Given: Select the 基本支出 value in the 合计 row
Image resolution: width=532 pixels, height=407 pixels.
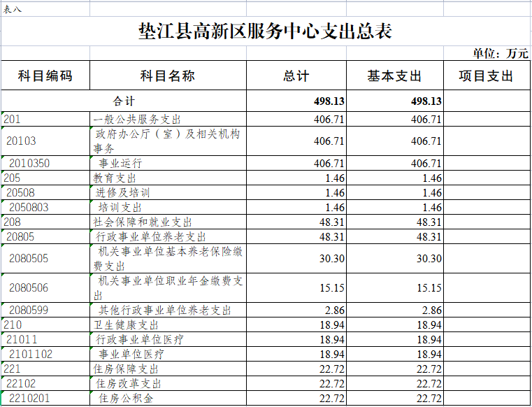Looking at the screenshot, I should click(395, 101).
